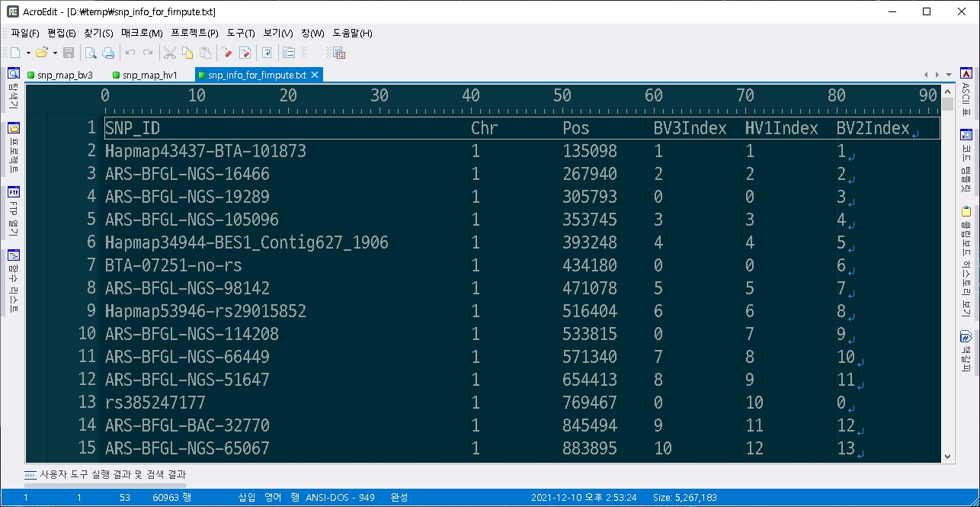Open the 보기(V) menu
The height and width of the screenshot is (507, 980).
click(x=278, y=33)
